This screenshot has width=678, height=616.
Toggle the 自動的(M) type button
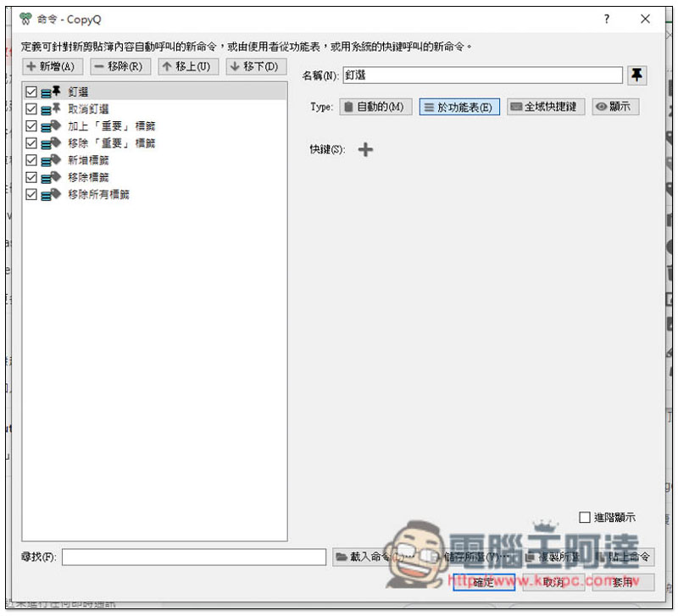(375, 107)
